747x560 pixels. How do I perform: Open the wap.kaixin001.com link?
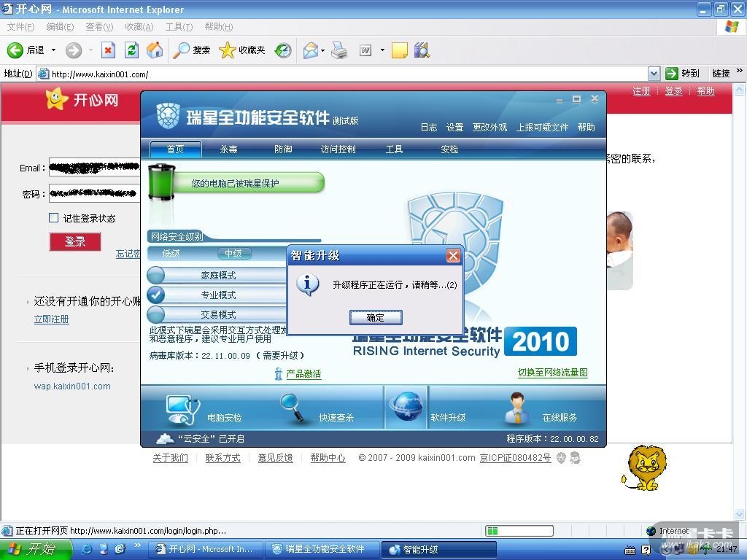click(72, 386)
